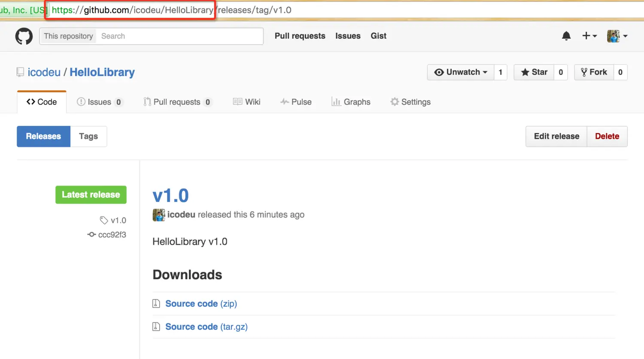
Task: Open commit ccc92f3
Action: tap(107, 234)
